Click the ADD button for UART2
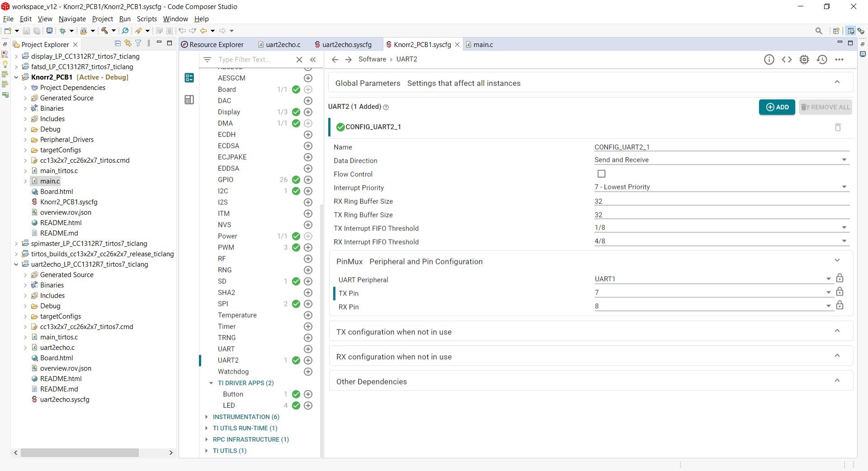 [x=777, y=107]
